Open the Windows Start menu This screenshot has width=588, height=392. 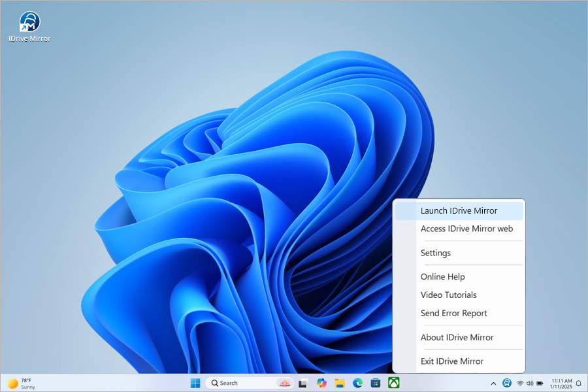195,383
